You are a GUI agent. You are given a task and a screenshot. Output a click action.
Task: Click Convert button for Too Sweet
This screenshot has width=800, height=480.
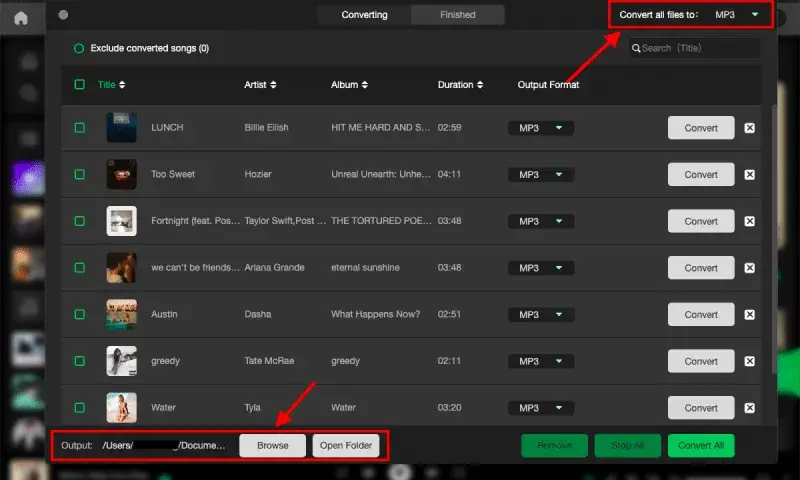701,174
